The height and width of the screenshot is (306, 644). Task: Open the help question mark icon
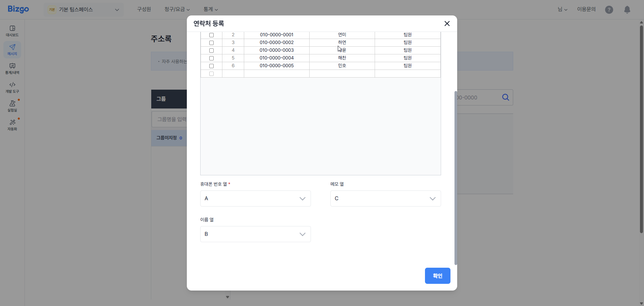click(x=609, y=9)
